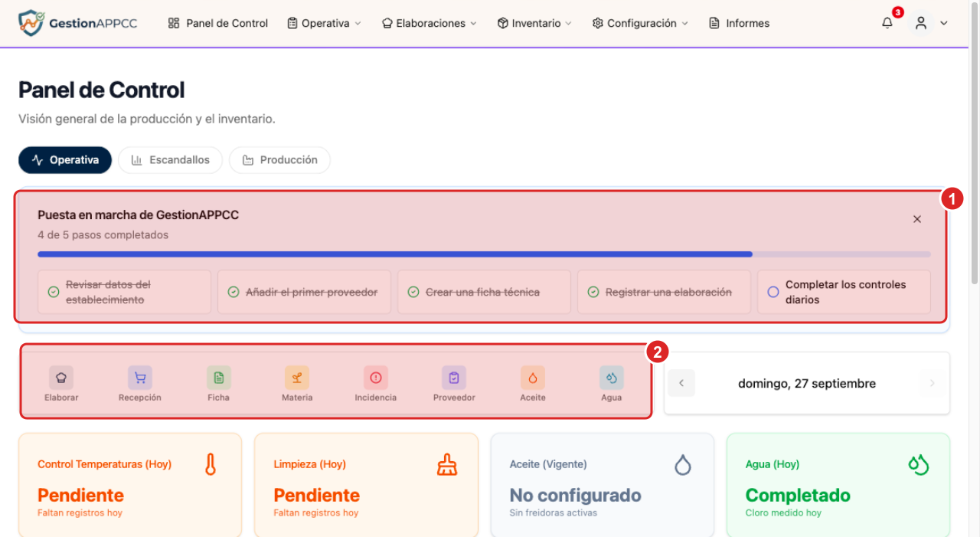980x537 pixels.
Task: Open the Incidencia alert shortcut
Action: pyautogui.click(x=376, y=378)
